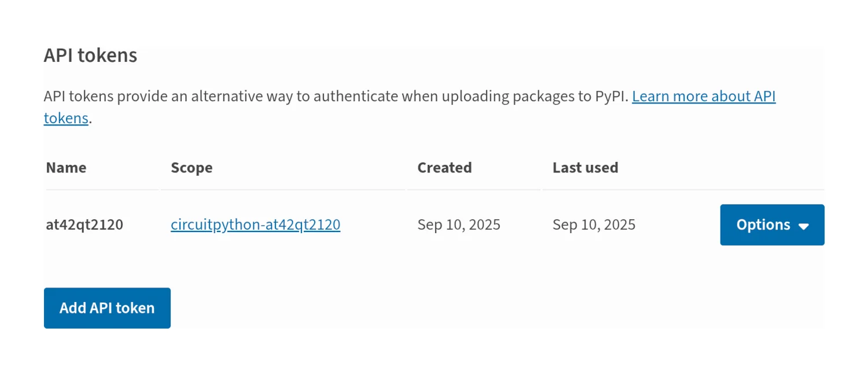868x376 pixels.
Task: Click the "Options" label text on the button
Action: pyautogui.click(x=763, y=225)
